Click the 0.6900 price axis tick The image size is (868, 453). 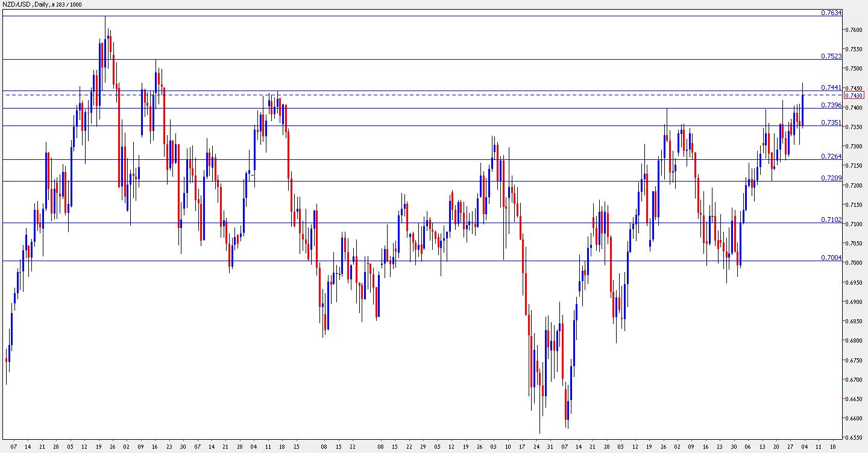coord(854,302)
